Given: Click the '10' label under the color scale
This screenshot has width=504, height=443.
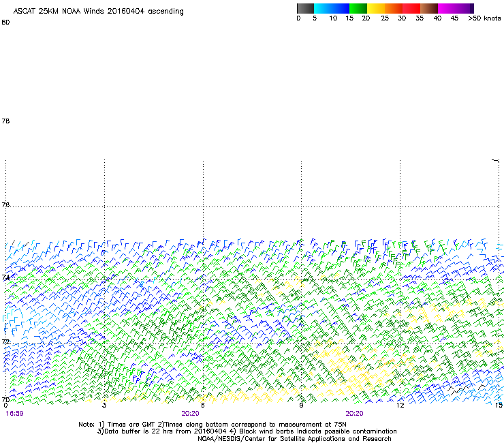Looking at the screenshot, I should 333,18.
